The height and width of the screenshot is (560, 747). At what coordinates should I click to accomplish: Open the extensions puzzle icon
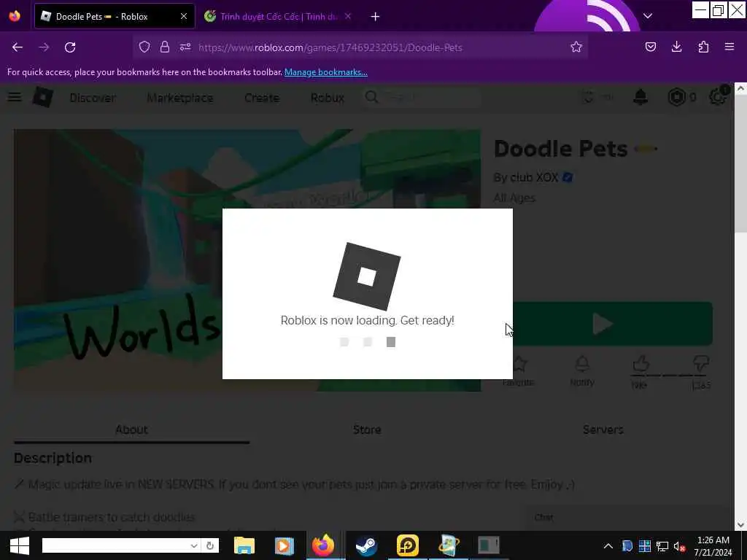pos(703,47)
